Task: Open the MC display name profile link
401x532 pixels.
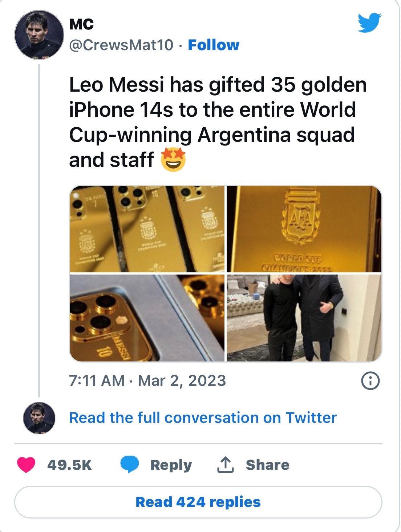Action: click(81, 24)
